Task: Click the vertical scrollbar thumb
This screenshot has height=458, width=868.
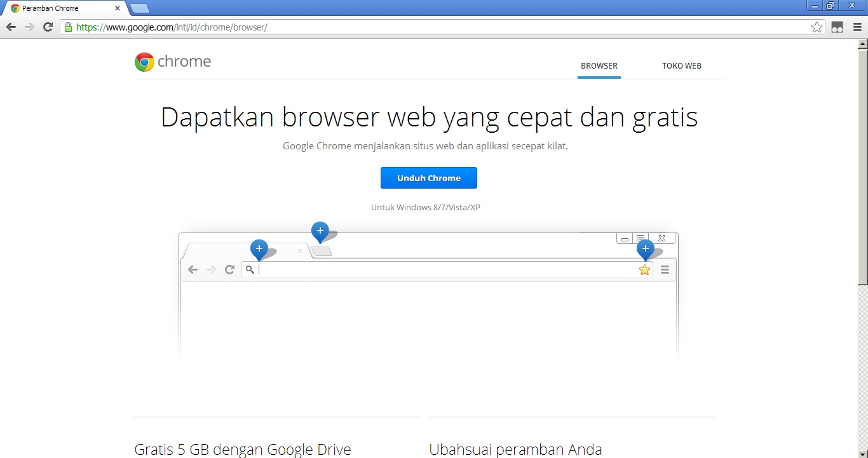Action: click(863, 167)
